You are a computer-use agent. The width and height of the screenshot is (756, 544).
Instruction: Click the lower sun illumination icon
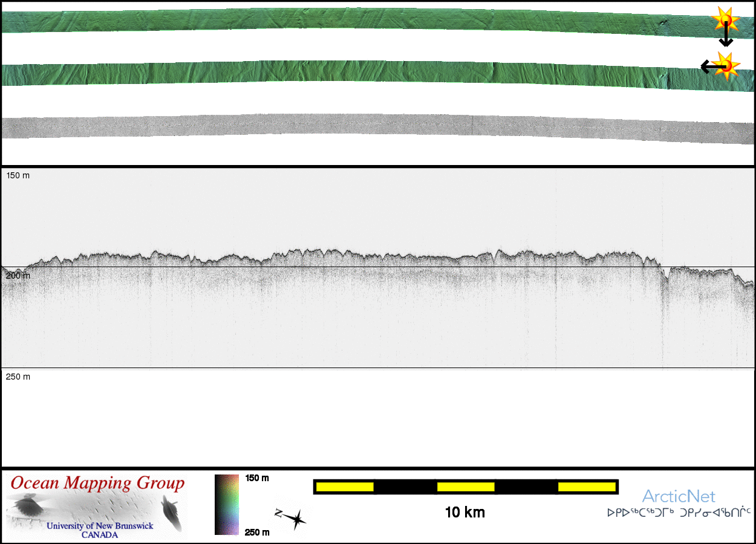click(726, 65)
